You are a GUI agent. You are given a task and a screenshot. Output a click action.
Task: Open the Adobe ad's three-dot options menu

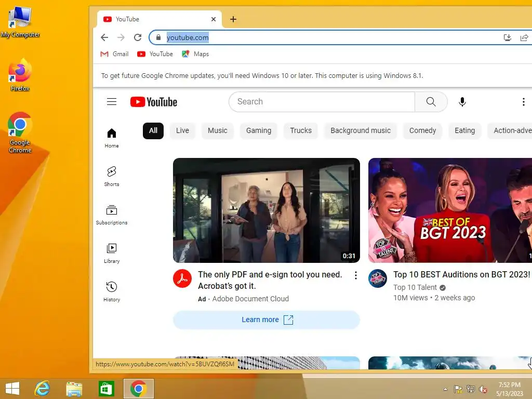click(355, 275)
